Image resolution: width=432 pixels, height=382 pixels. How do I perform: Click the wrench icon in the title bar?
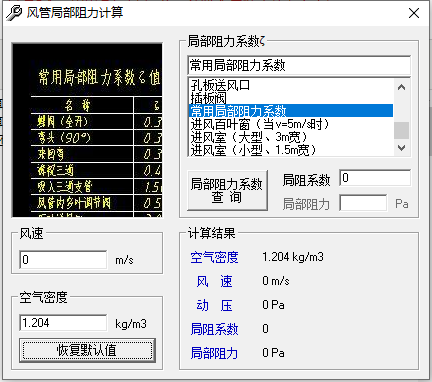point(14,13)
